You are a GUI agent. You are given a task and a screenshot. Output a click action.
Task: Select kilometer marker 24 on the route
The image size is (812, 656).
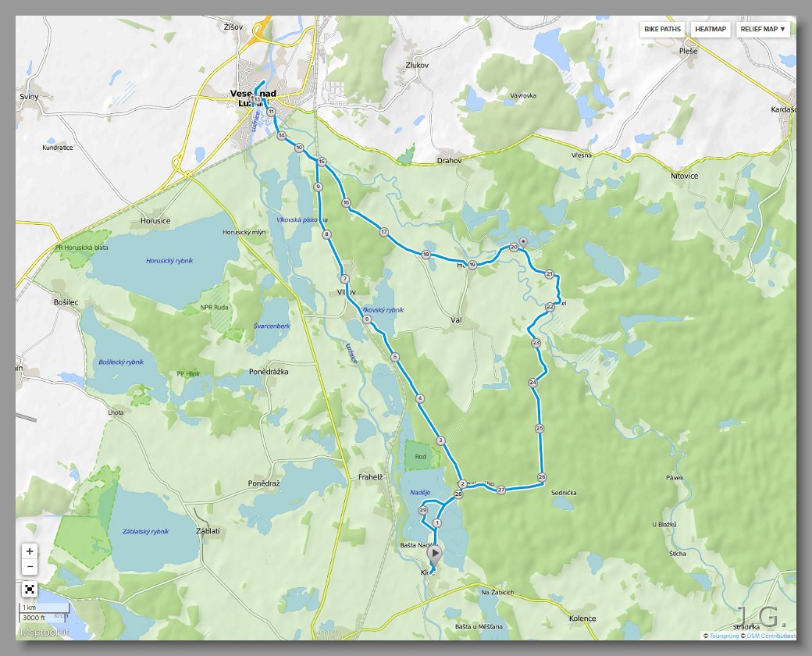click(x=532, y=383)
